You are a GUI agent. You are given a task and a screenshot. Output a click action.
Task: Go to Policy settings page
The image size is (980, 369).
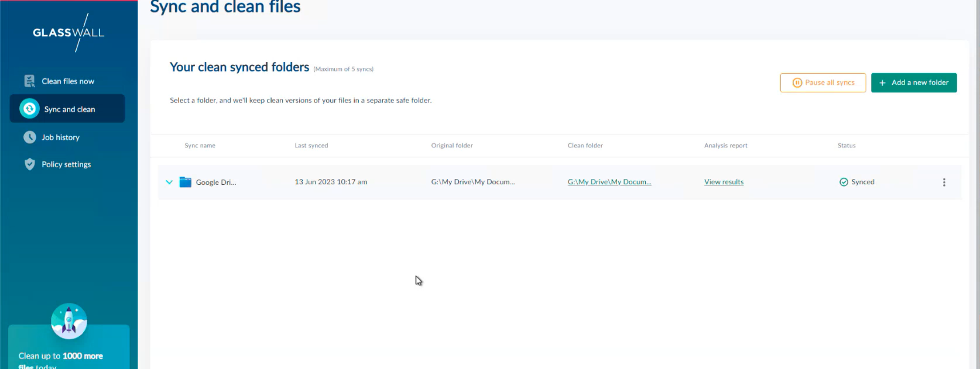pyautogui.click(x=66, y=164)
